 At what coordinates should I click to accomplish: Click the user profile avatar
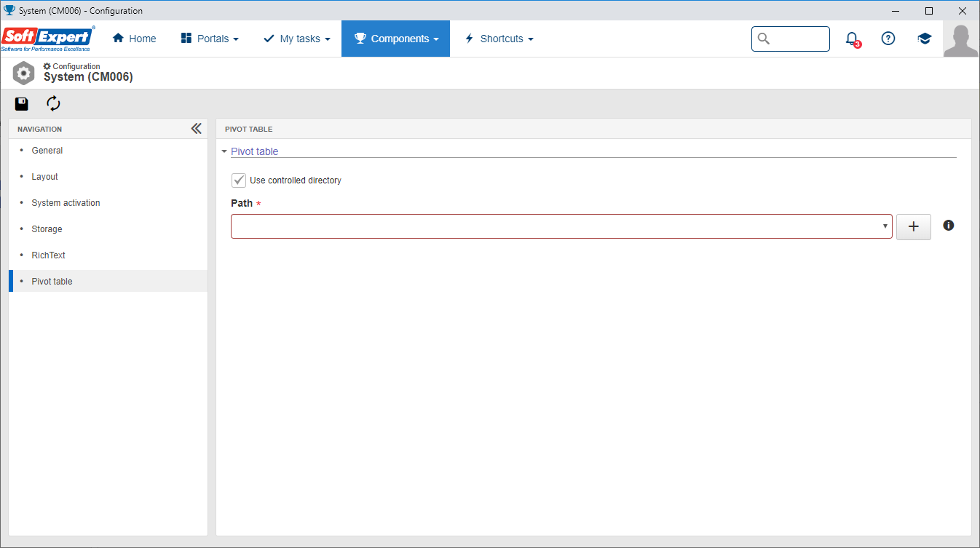(x=961, y=39)
